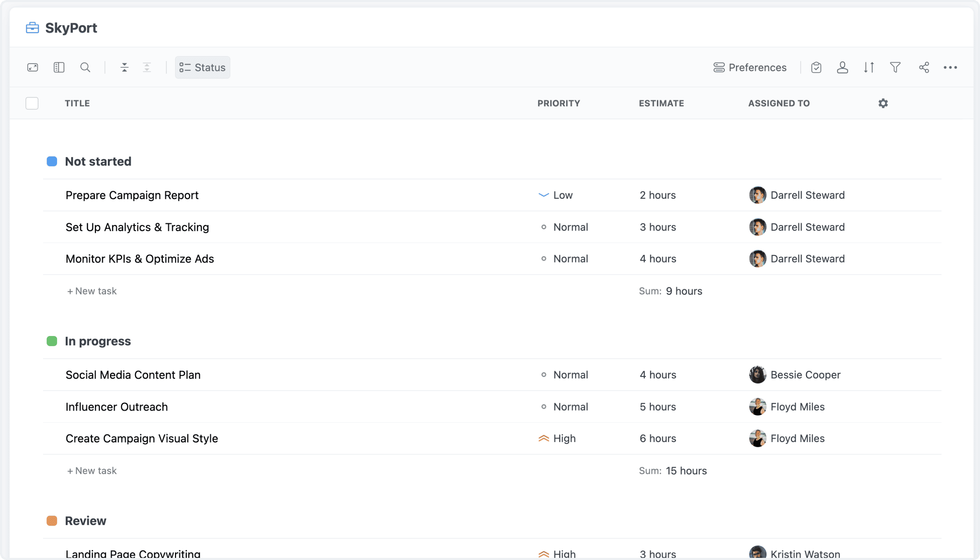Viewport: 980px width, 560px height.
Task: Open the sort options icon
Action: (868, 67)
